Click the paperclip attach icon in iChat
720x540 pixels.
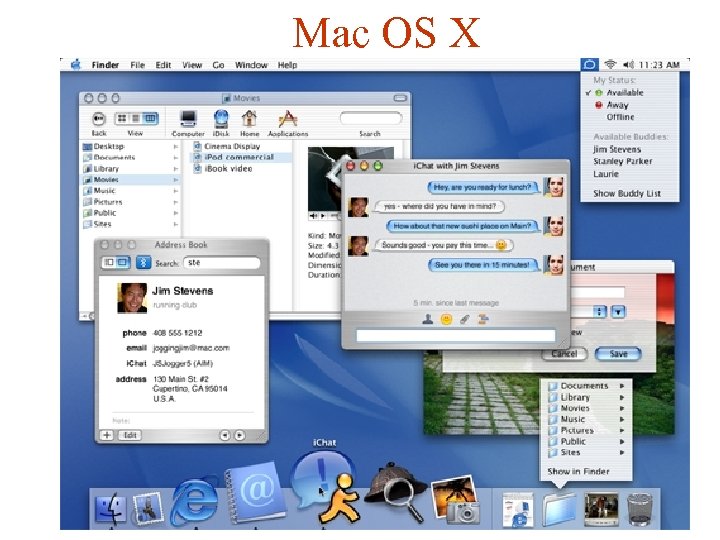tap(464, 319)
